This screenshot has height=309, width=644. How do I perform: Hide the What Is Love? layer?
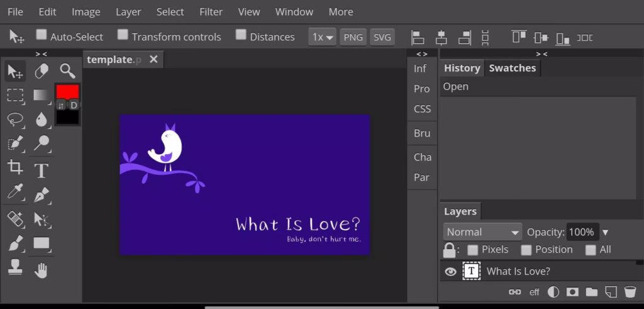(450, 272)
